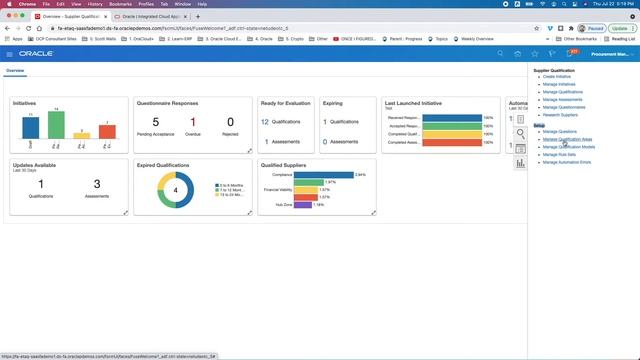This screenshot has height=360, width=640.
Task: Click the purple Hub Zone bar
Action: 303,204
